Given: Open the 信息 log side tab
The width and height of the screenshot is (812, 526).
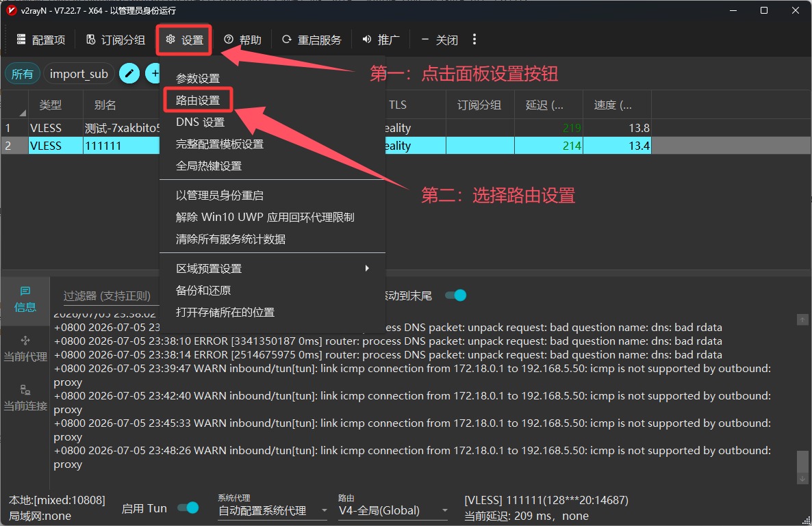Looking at the screenshot, I should 25,300.
